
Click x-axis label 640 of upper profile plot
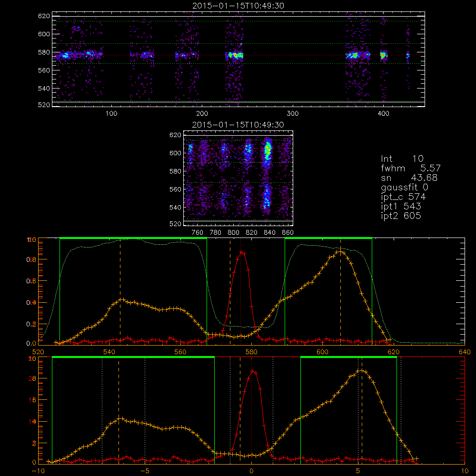(465, 352)
